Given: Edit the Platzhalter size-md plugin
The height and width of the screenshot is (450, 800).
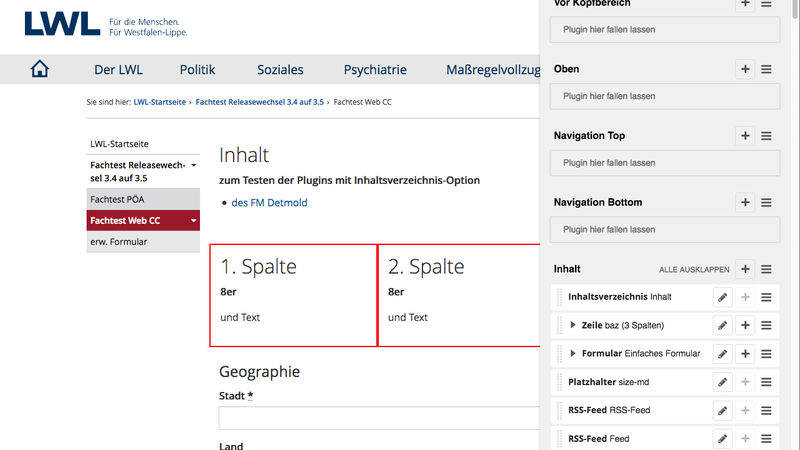Looking at the screenshot, I should coord(722,382).
